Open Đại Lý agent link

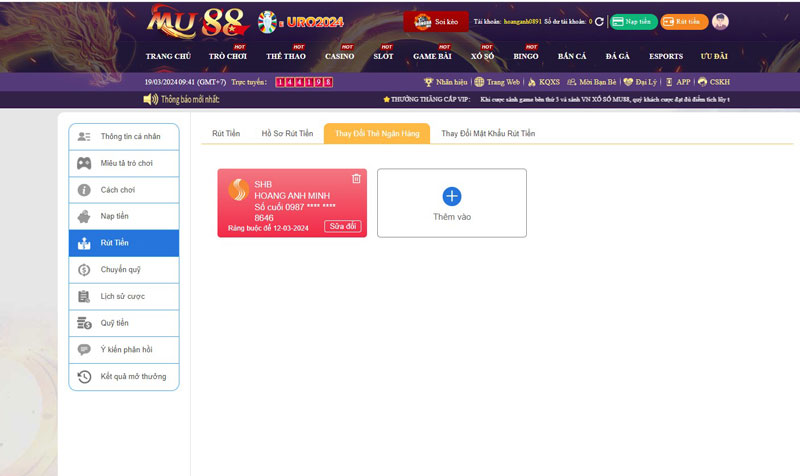pyautogui.click(x=640, y=82)
